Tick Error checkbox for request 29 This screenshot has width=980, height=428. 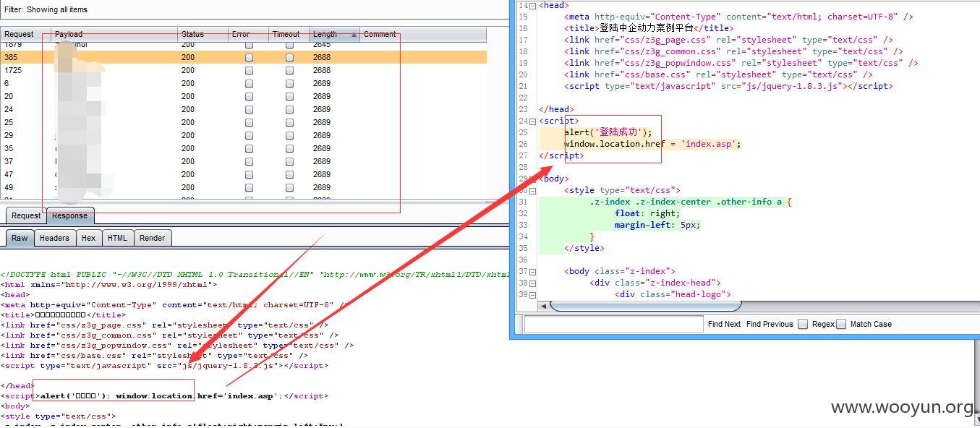(249, 135)
